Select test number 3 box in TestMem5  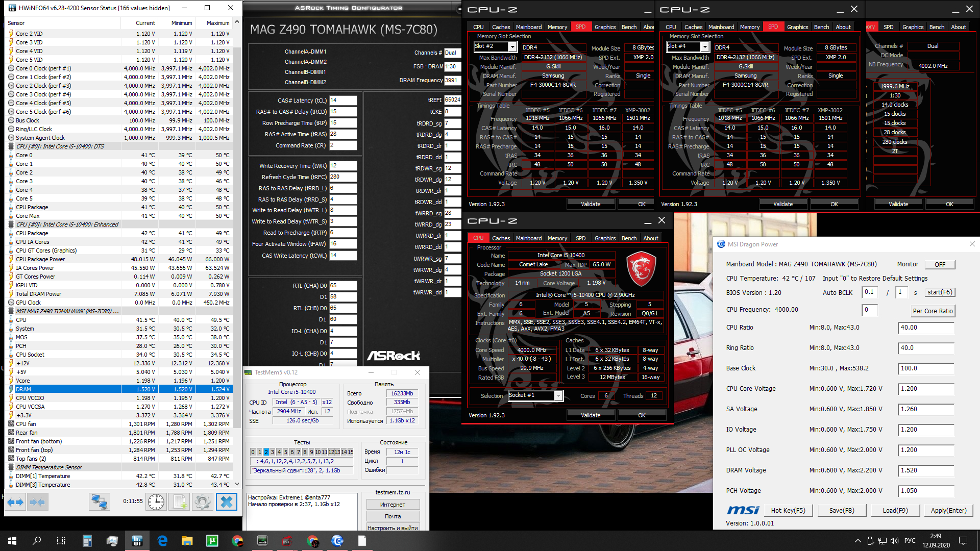coord(273,452)
